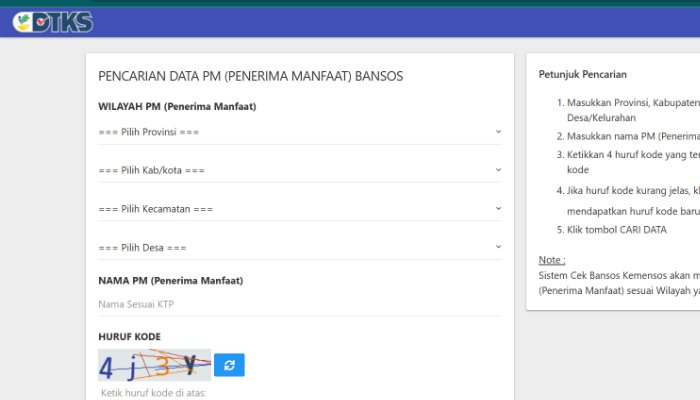
Task: Click instruction step 5 Klik tombol CARI DATA
Action: click(x=612, y=230)
